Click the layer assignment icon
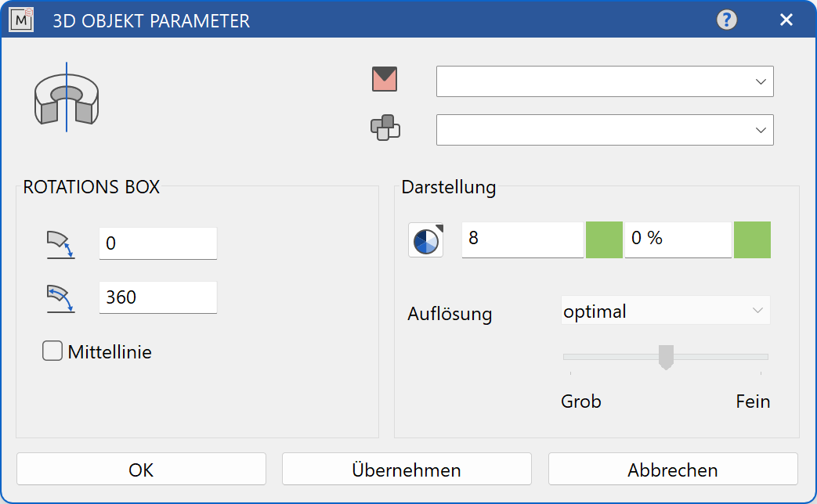The image size is (817, 504). (x=385, y=128)
